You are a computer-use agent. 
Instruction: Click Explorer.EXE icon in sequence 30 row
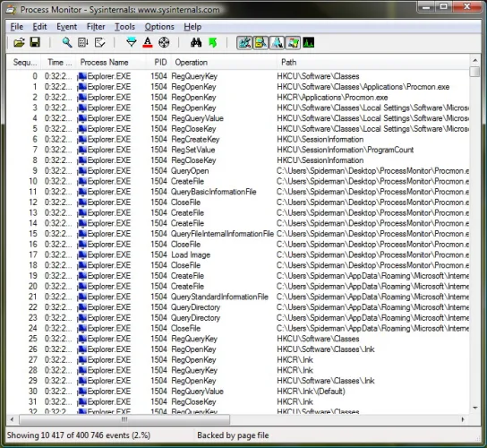(x=82, y=392)
